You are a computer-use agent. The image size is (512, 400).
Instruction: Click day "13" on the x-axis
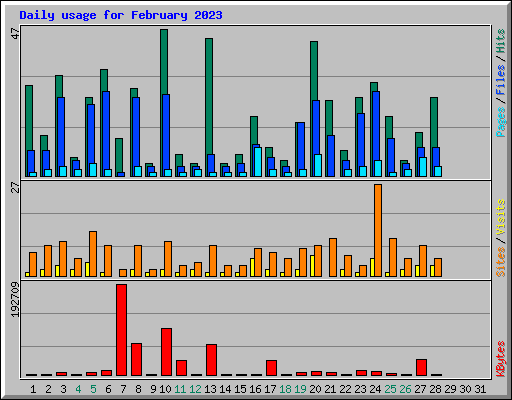click(210, 389)
